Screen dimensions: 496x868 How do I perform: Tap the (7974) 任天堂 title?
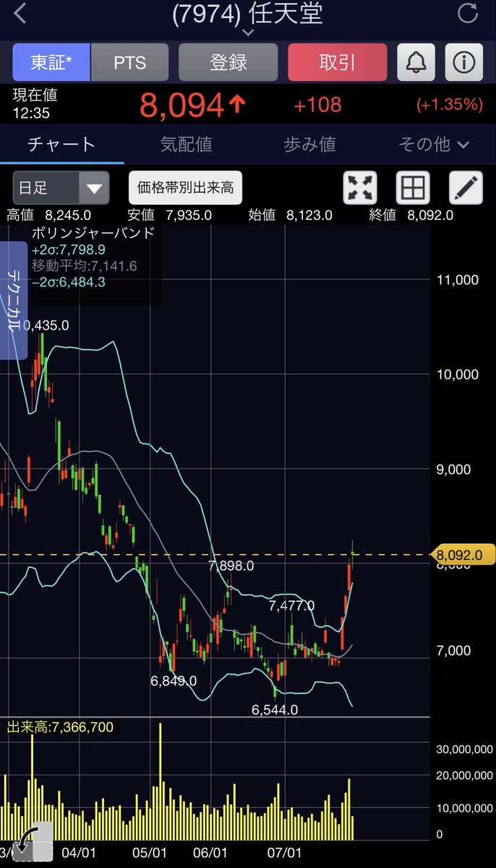pos(248,13)
